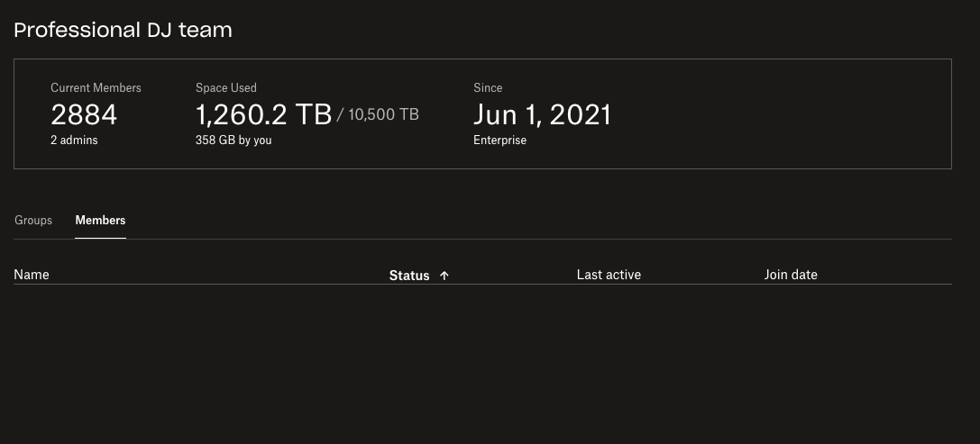Click the 2 admins text

click(74, 140)
